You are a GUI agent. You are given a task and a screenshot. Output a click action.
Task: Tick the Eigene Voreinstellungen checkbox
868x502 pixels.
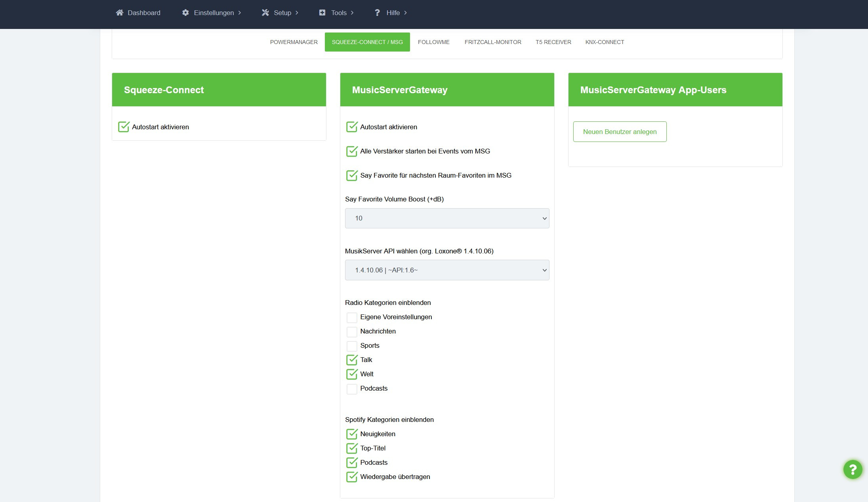pos(352,317)
